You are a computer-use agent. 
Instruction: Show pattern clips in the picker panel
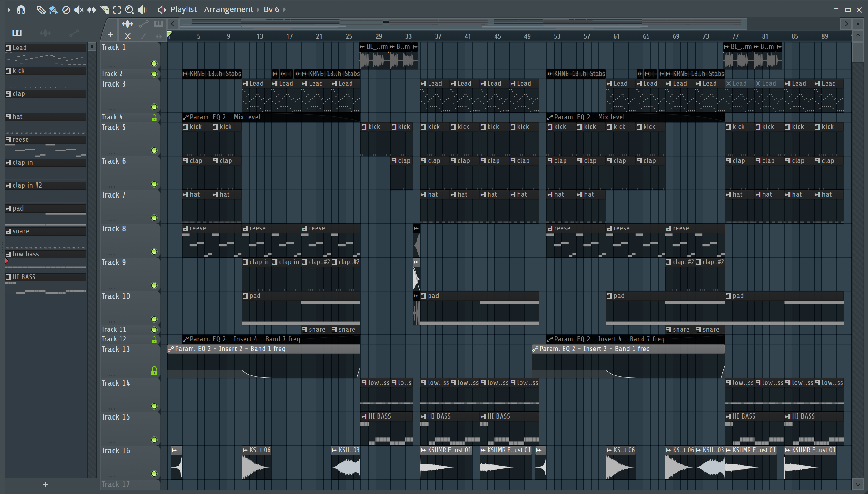(x=17, y=33)
